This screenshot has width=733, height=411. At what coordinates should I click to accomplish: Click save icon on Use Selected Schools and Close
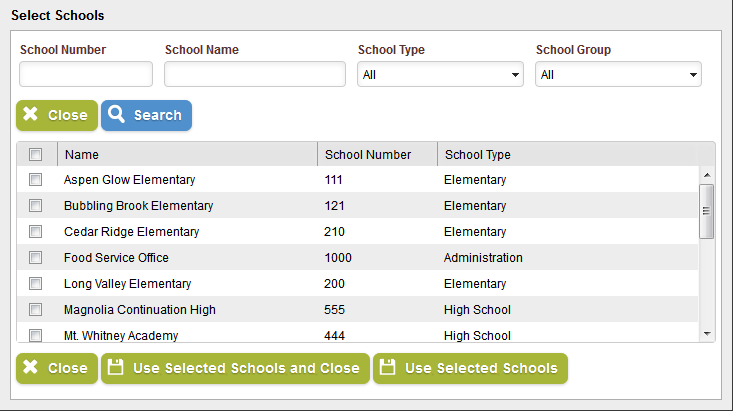(116, 368)
